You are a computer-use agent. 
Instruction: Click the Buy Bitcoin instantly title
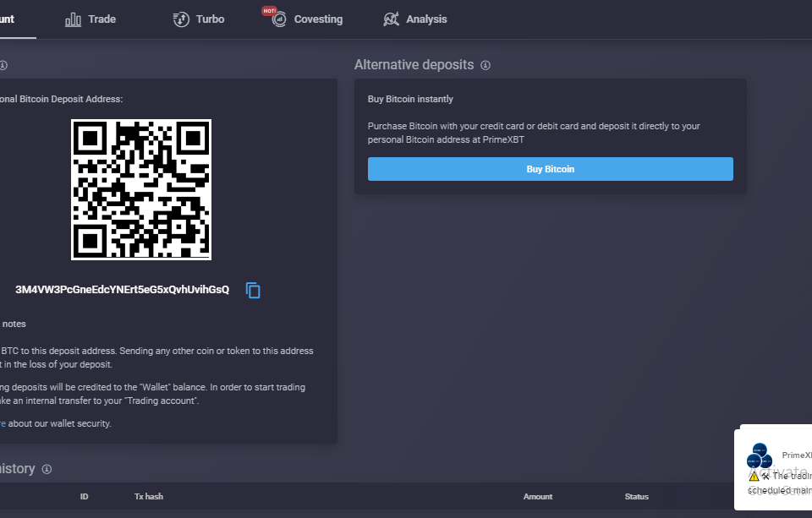click(410, 99)
